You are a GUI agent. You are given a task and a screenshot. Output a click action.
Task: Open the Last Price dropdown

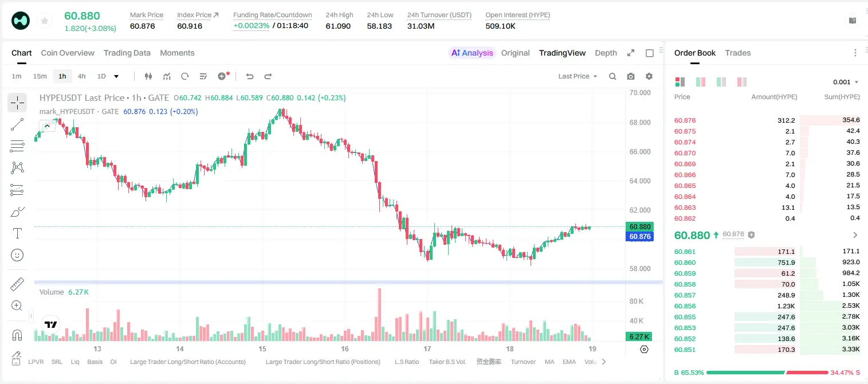click(x=578, y=76)
